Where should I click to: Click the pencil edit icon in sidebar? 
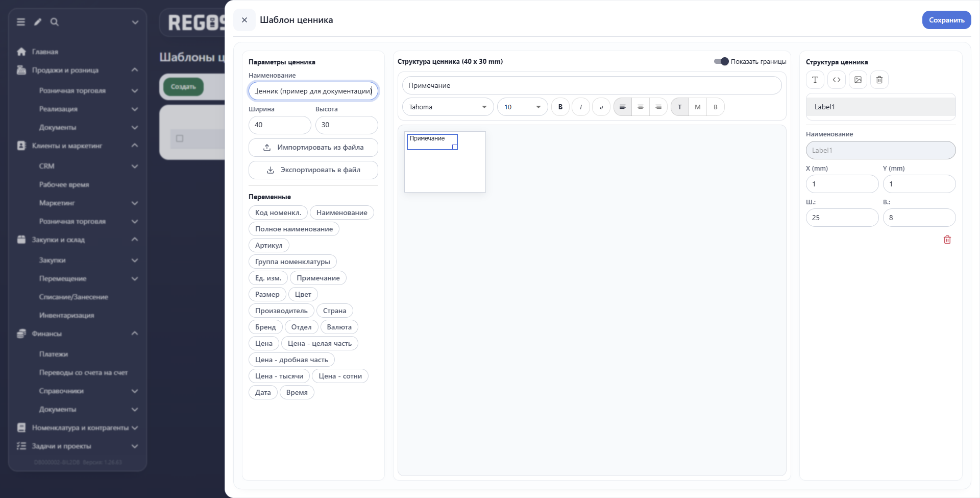38,22
